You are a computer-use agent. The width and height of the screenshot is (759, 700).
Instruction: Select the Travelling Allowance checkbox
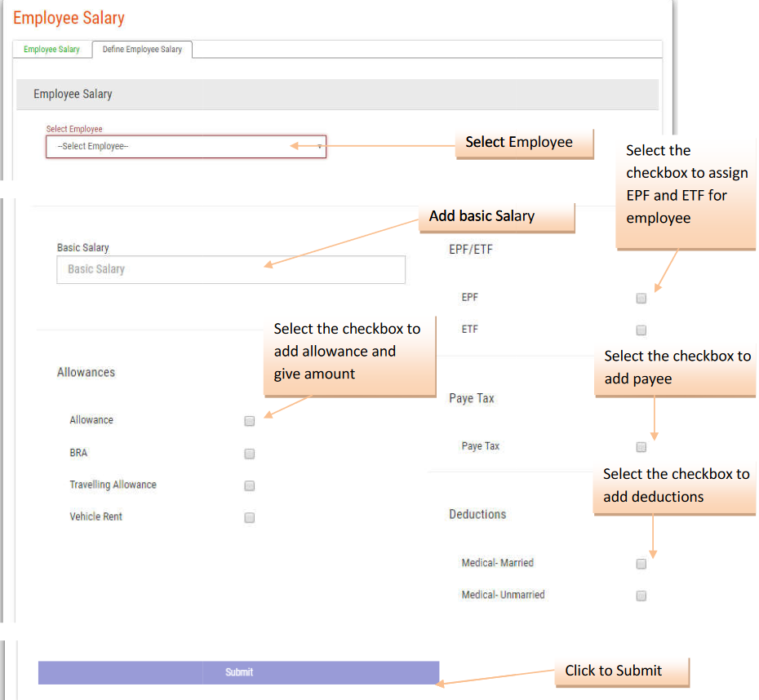[250, 485]
